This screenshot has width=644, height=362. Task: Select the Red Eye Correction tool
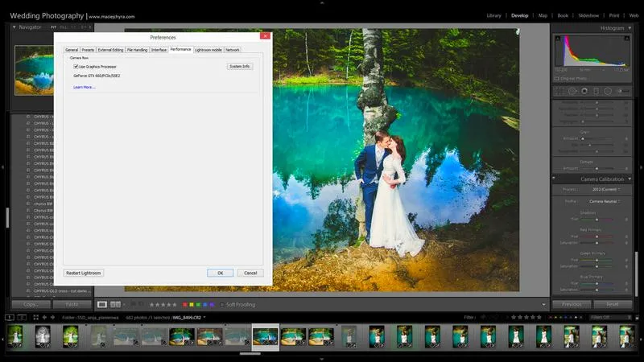[584, 91]
